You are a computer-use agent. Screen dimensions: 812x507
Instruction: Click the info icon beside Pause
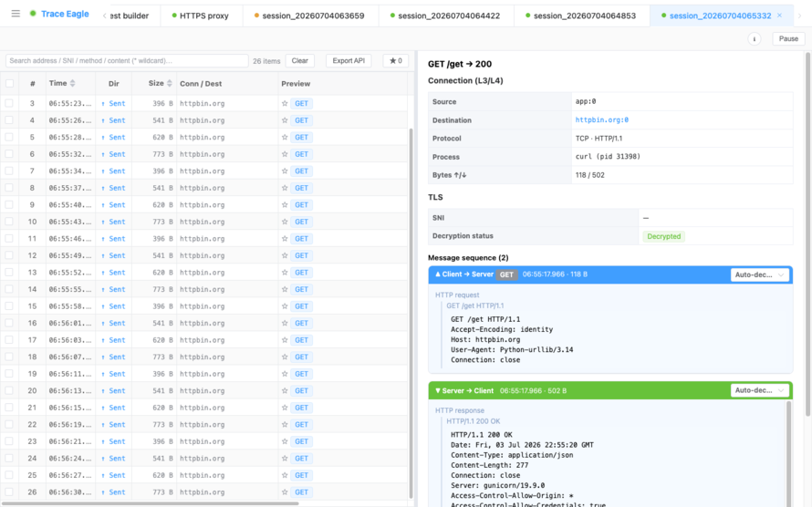pos(754,39)
